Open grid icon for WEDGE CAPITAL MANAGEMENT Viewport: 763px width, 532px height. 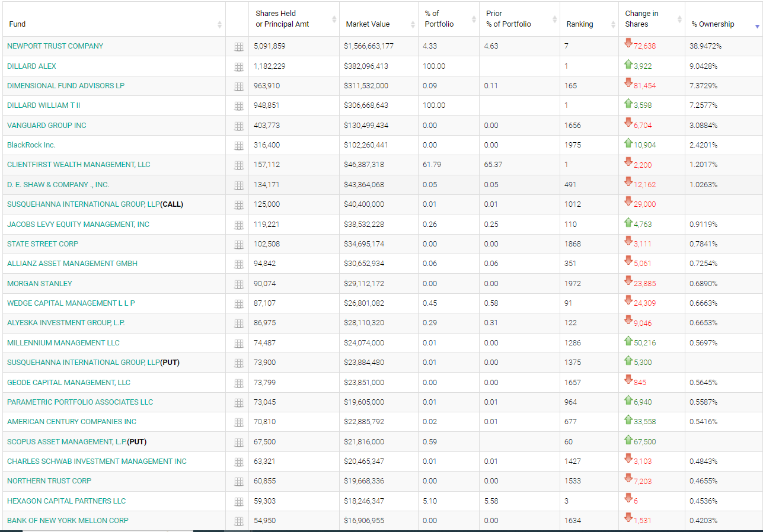pyautogui.click(x=239, y=304)
